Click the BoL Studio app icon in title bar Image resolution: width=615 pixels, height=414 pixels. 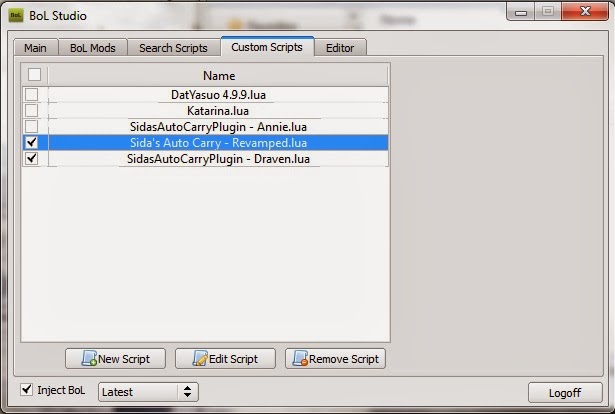(16, 16)
